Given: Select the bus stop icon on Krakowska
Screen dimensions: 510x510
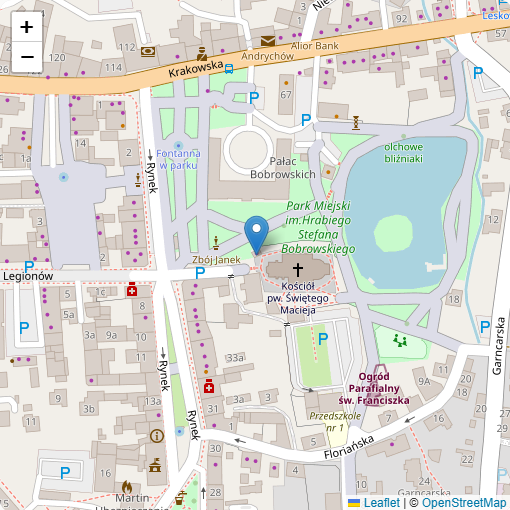Looking at the screenshot, I should [229, 69].
